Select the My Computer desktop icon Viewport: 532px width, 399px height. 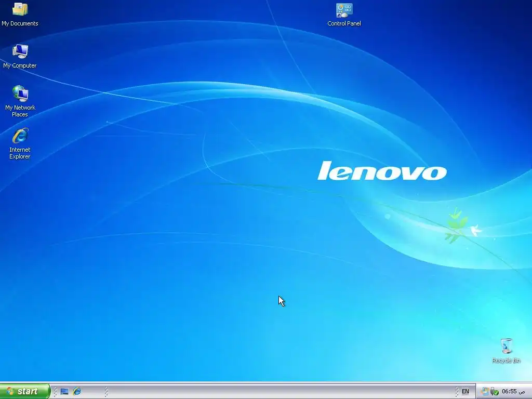20,56
